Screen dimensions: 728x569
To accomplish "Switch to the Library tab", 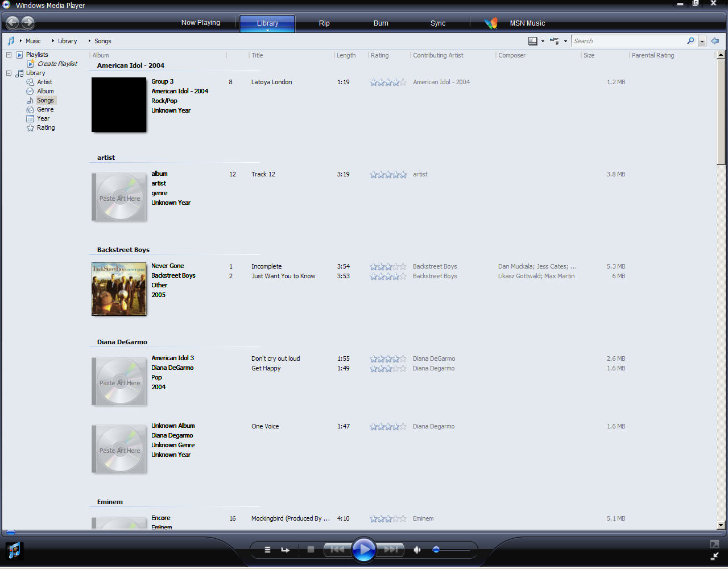I will click(x=267, y=23).
